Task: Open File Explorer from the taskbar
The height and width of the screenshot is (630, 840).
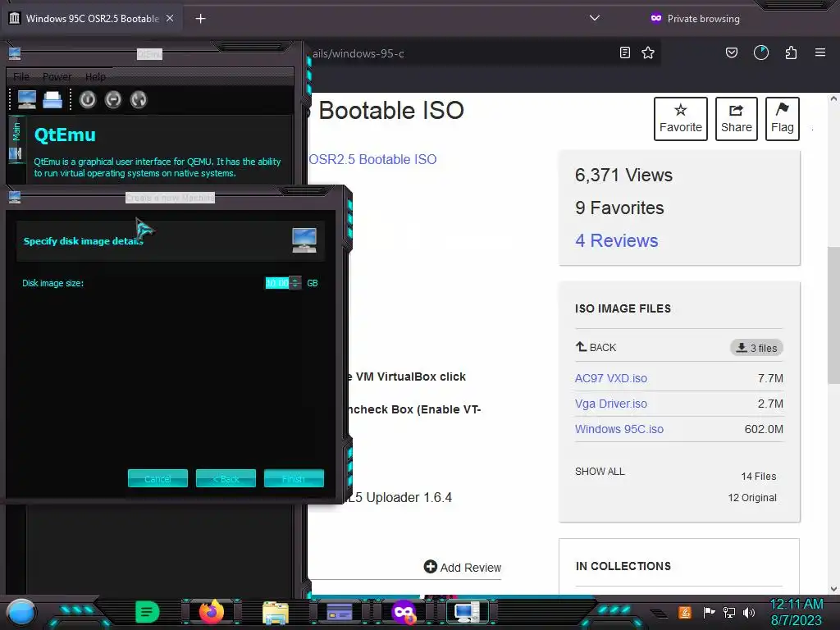Action: 276,613
